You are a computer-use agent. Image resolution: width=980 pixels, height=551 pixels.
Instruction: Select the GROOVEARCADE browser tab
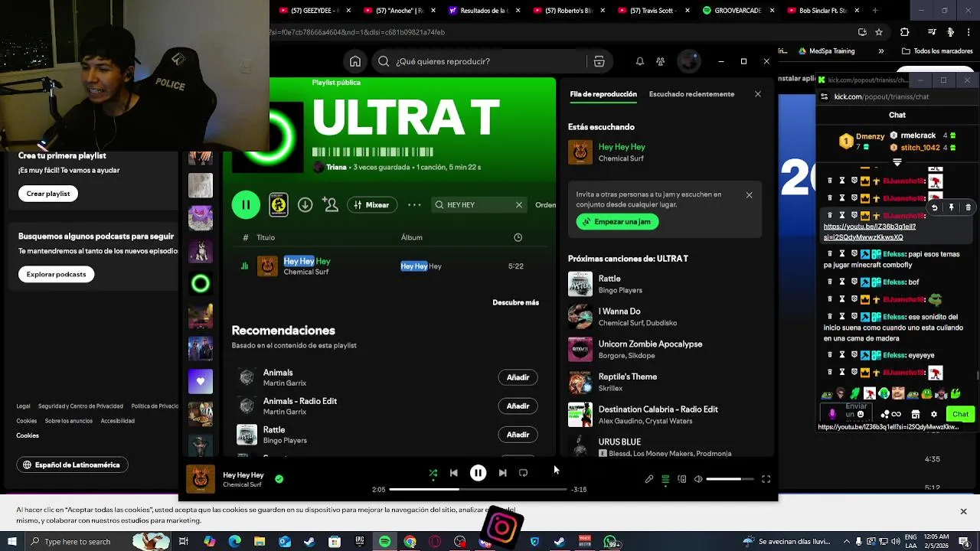click(736, 11)
